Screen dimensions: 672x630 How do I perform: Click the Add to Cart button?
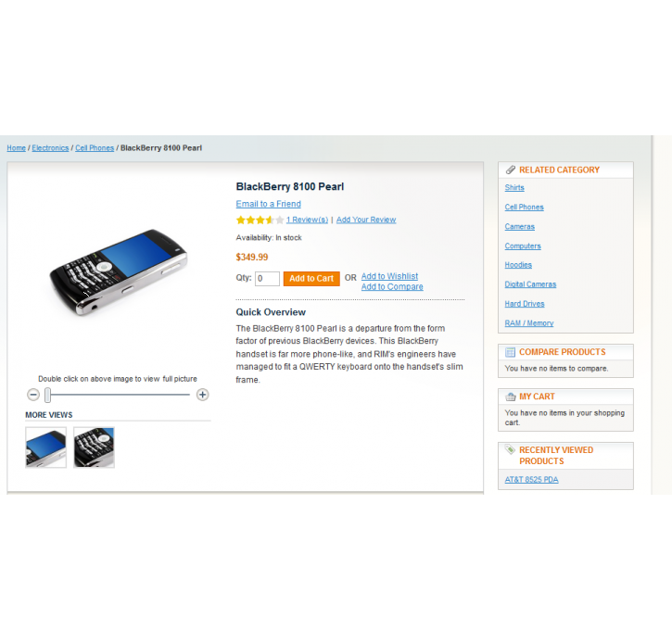point(311,278)
